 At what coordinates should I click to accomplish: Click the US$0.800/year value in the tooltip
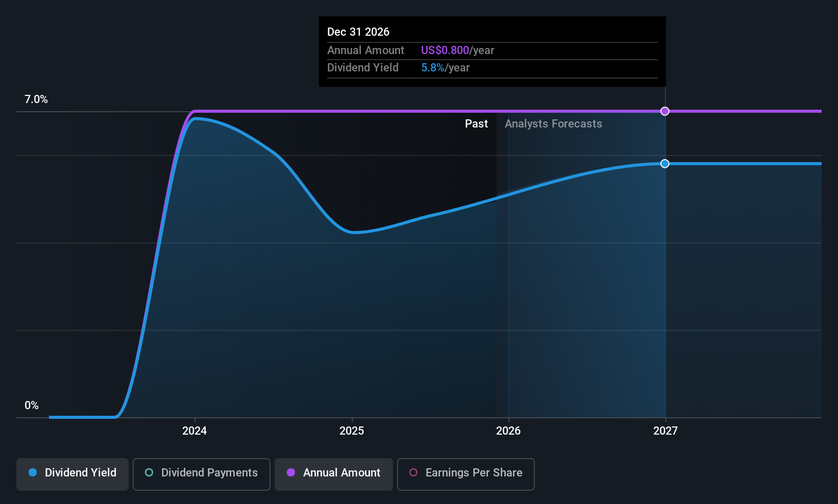(457, 50)
